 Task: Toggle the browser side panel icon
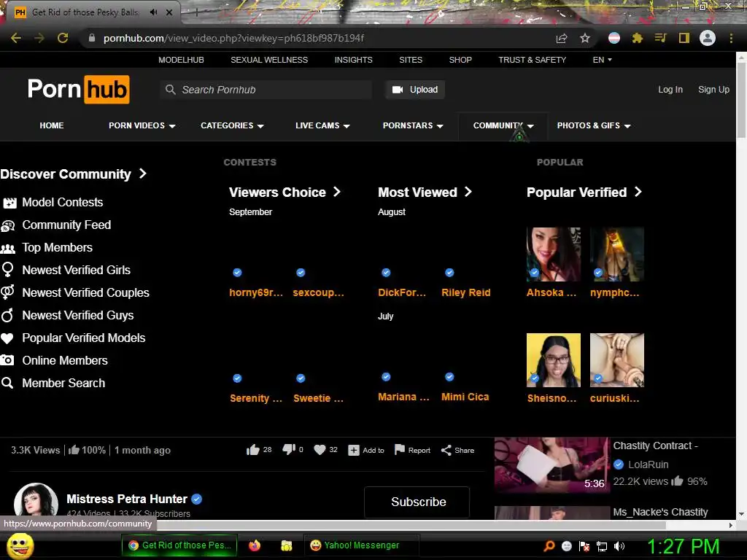(684, 38)
